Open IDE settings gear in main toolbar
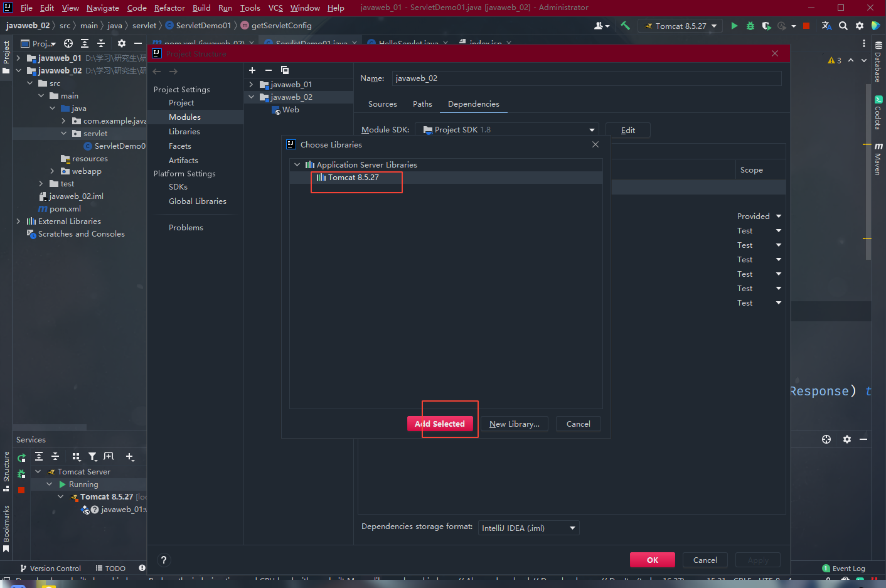Viewport: 886px width, 588px height. coord(860,26)
